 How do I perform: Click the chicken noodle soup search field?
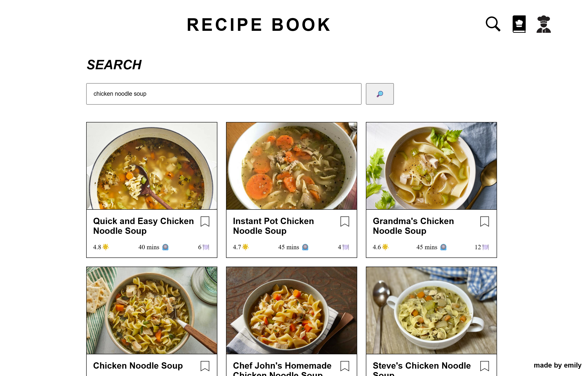coord(223,94)
